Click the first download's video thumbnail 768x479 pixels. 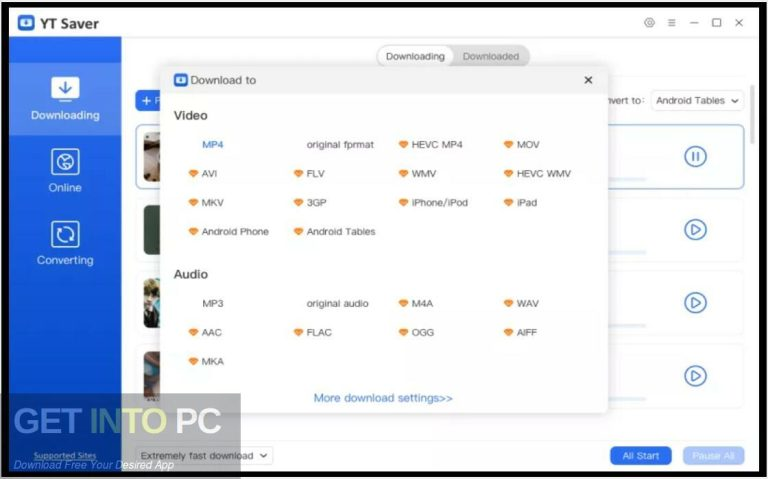point(151,157)
